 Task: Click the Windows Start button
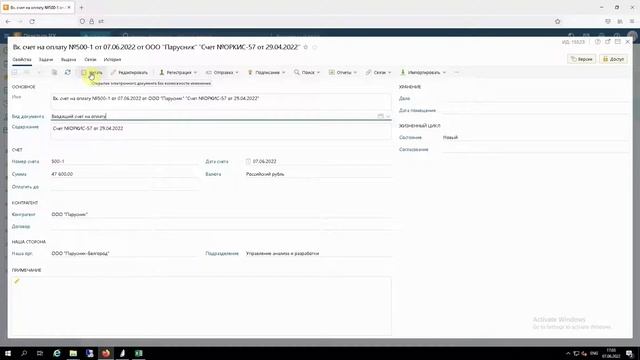tap(8, 353)
